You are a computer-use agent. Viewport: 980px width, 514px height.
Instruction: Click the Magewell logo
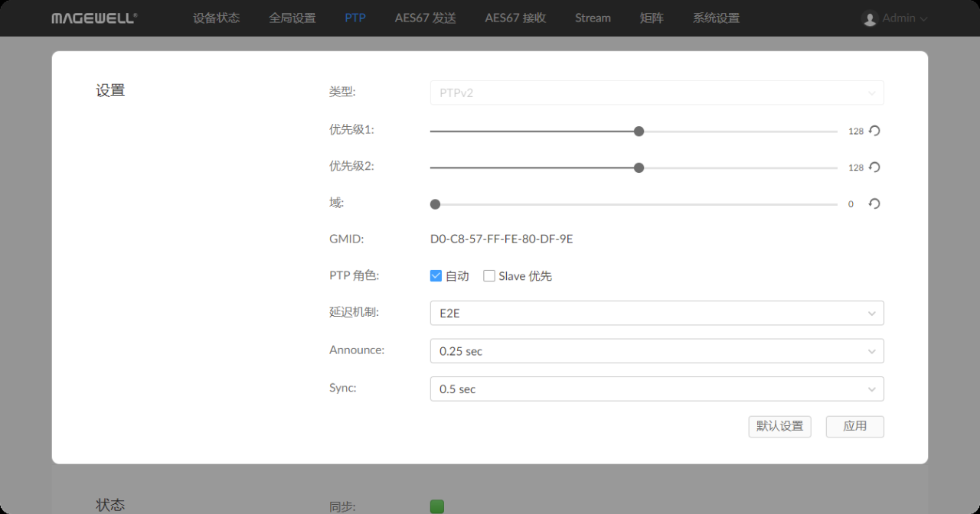click(94, 18)
